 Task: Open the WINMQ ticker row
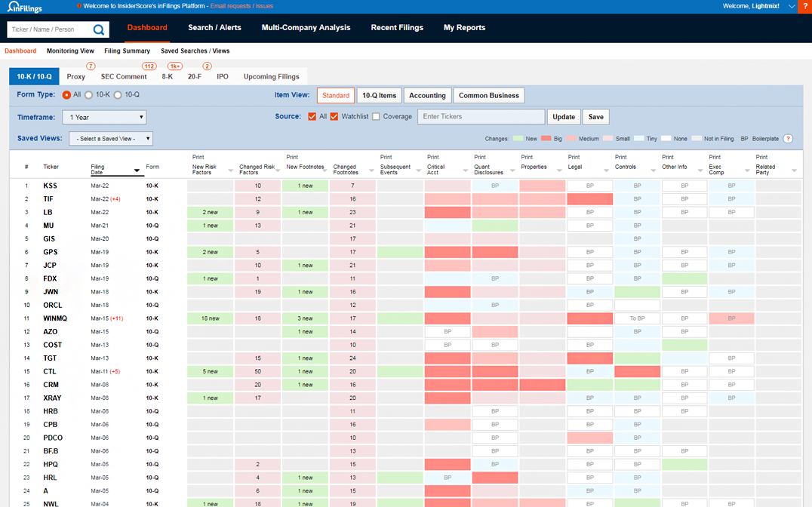click(55, 318)
